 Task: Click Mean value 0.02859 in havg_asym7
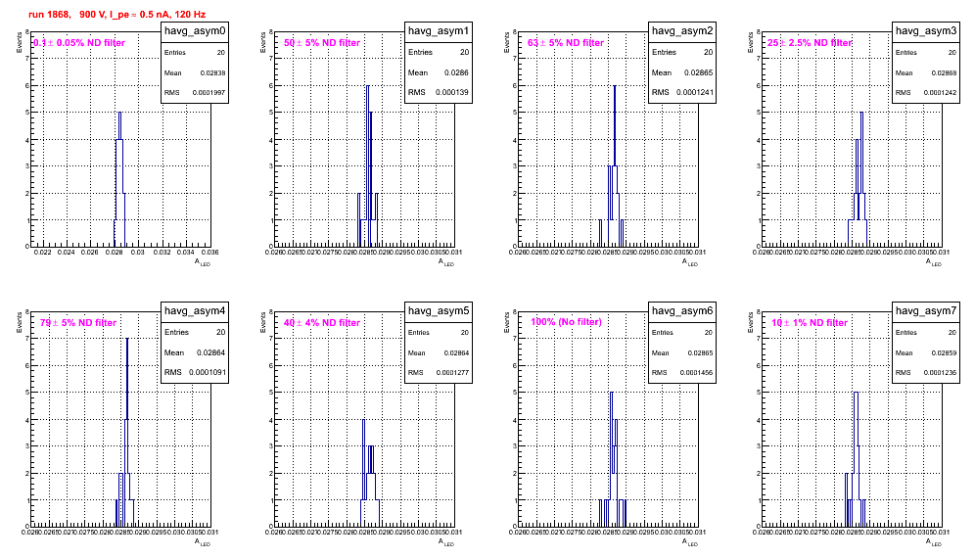pos(944,352)
